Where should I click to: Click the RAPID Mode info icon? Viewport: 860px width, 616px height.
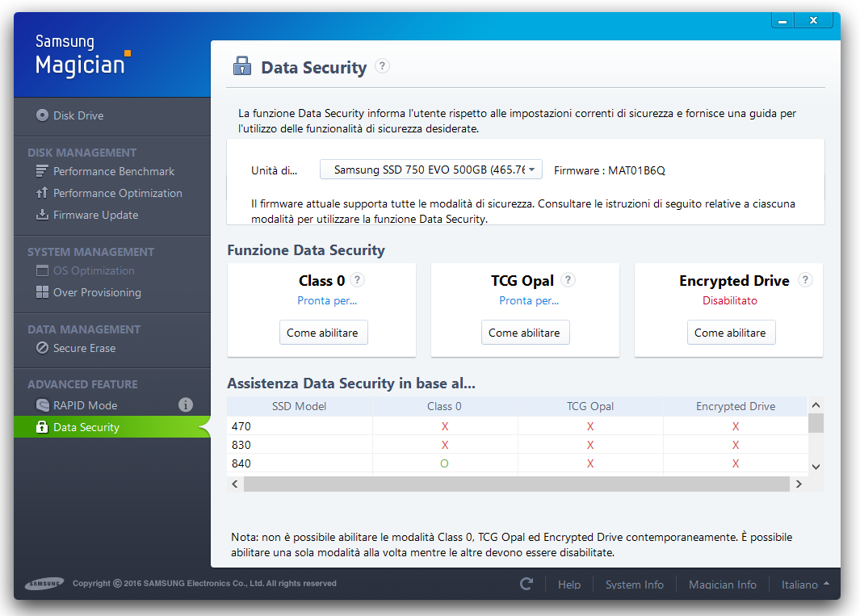(186, 404)
